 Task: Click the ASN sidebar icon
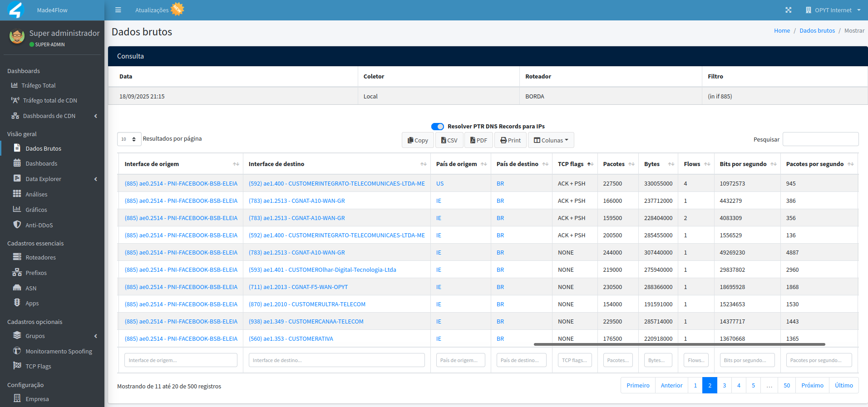tap(17, 288)
